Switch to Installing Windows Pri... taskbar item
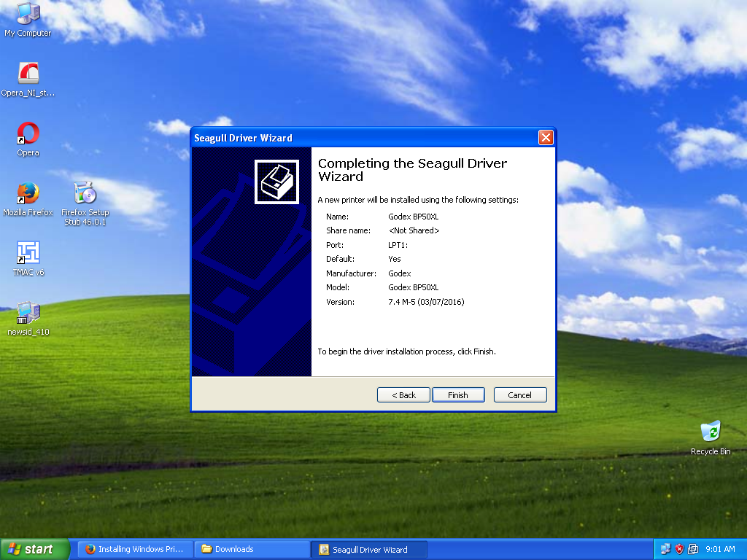747x560 pixels. tap(136, 549)
